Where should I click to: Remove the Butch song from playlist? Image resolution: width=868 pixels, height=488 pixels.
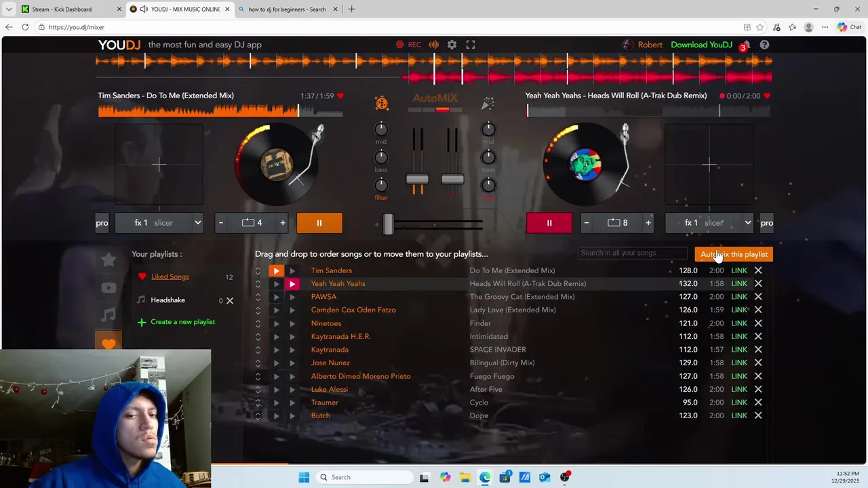coord(758,415)
